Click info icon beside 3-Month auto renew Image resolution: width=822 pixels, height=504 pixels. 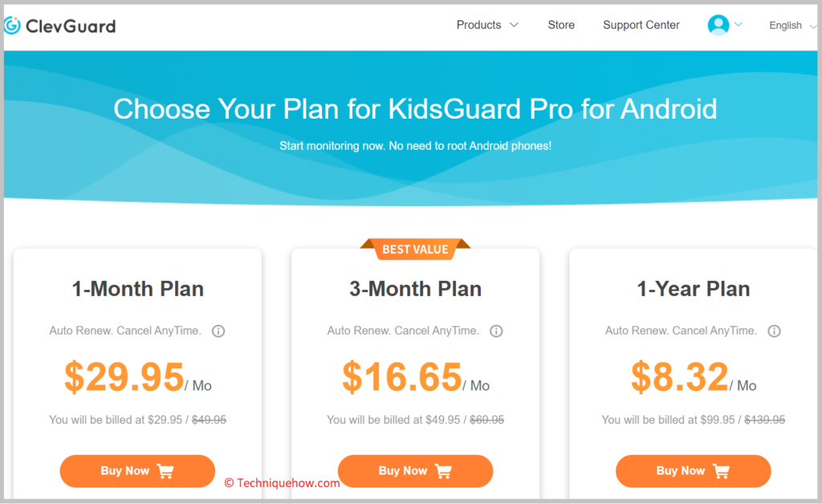[x=496, y=331]
